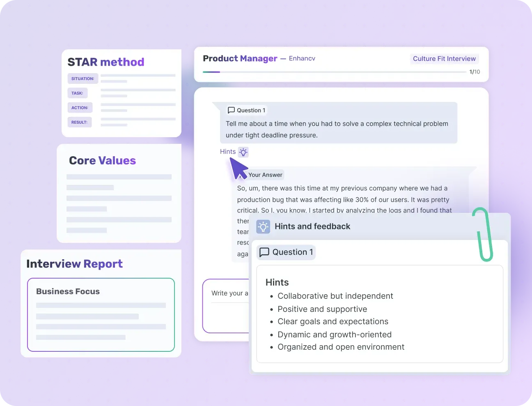Click the speech bubble icon in the feedback panel
Viewport: 532px width, 406px height.
tap(264, 252)
